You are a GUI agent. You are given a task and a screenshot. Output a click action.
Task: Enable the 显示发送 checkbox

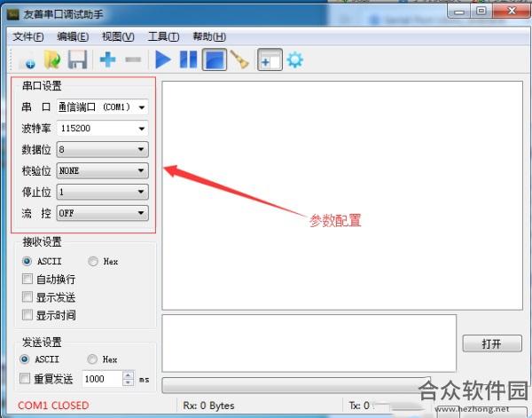pos(27,297)
